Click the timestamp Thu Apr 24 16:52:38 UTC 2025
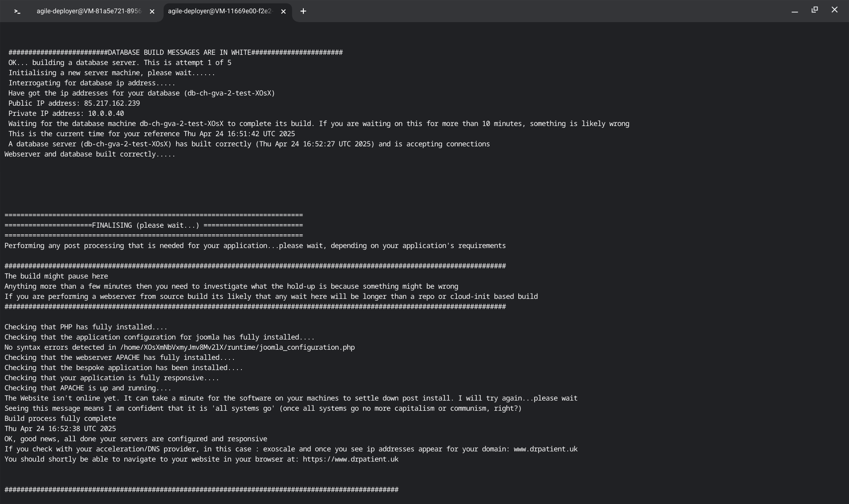Viewport: 849px width, 504px height. (x=60, y=429)
